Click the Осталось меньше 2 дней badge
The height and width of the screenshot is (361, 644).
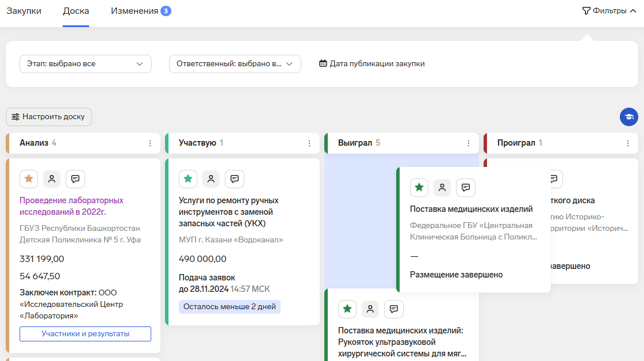click(x=229, y=307)
